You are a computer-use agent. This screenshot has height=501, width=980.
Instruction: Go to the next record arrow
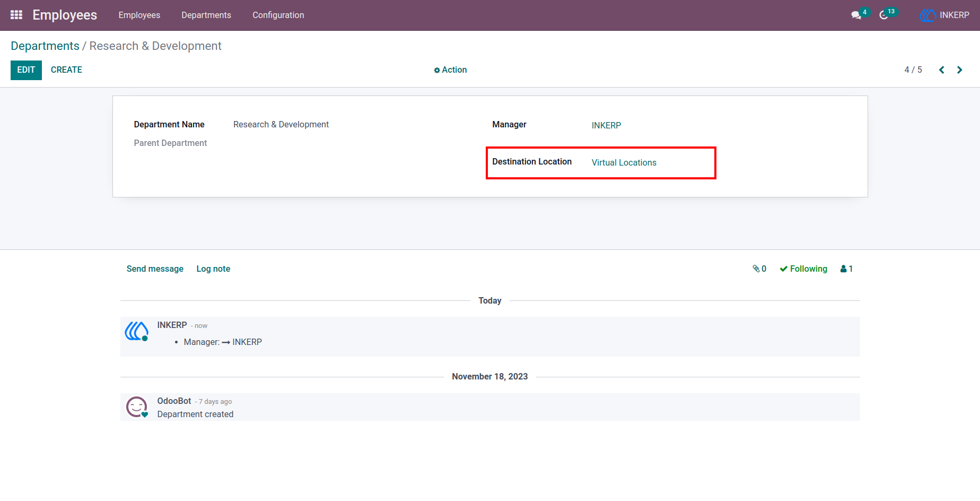[960, 70]
